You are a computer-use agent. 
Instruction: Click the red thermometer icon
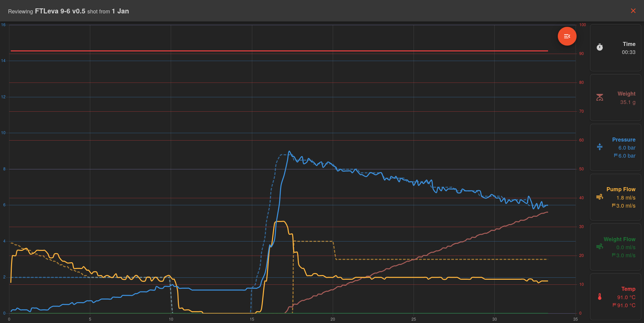[x=600, y=297]
